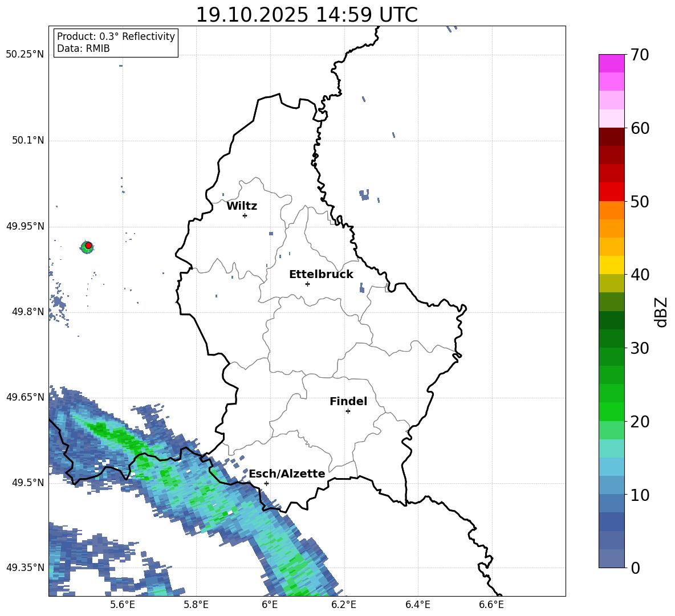This screenshot has width=675, height=616.
Task: Click the 6.4°E longitude label
Action: click(417, 605)
